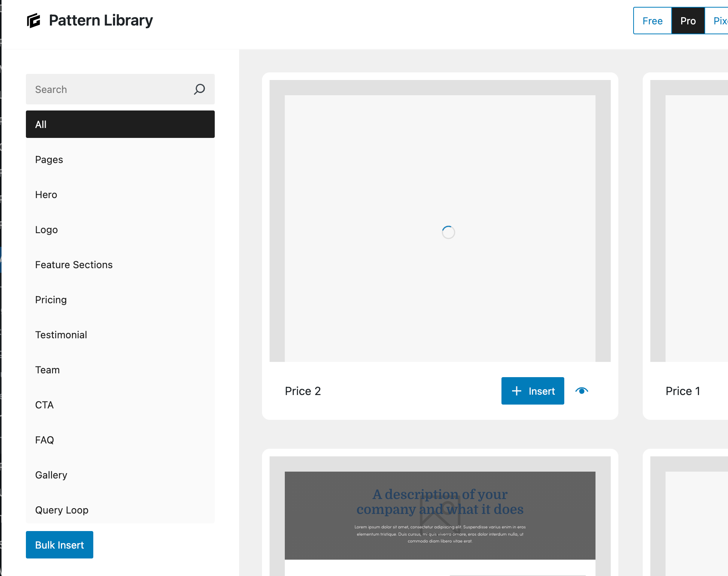Screen dimensions: 728x576
Task: Open the Pages category
Action: click(120, 159)
